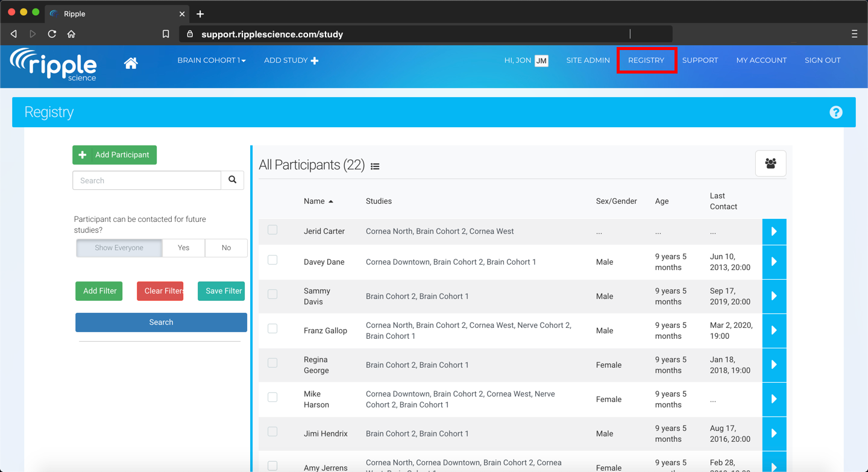
Task: Select the Franz Gallop checkbox
Action: pos(272,329)
